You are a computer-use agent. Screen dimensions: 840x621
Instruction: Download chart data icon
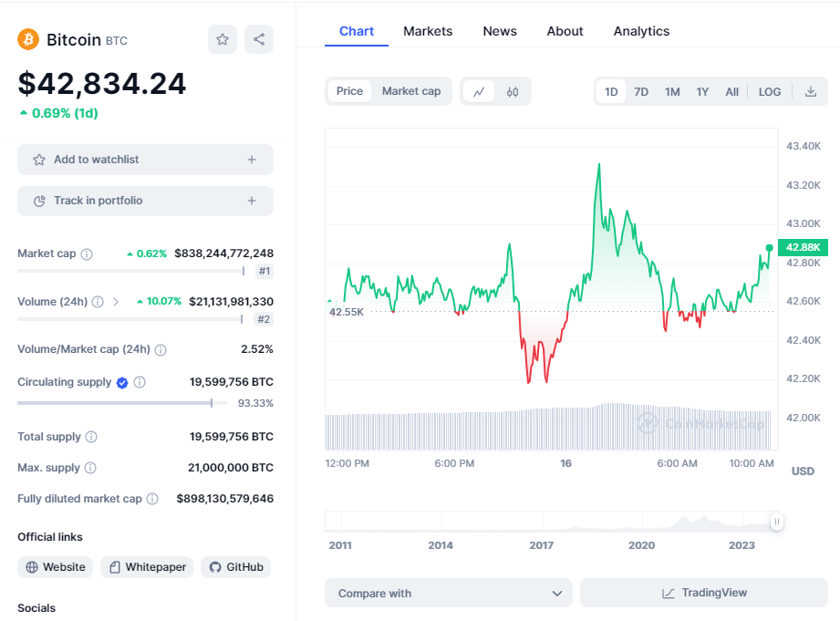click(811, 91)
